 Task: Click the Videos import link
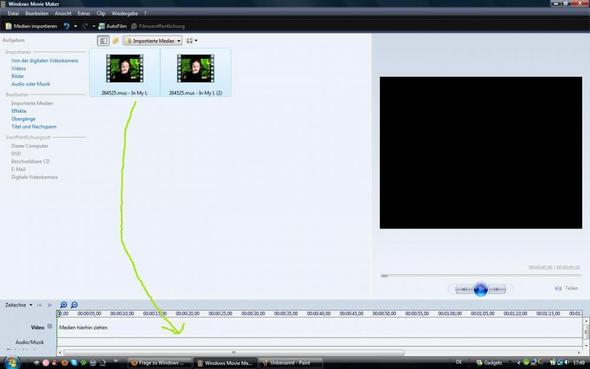click(18, 68)
